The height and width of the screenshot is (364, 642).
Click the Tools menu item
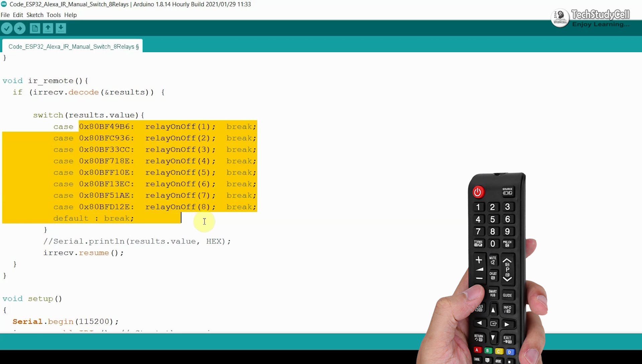[52, 14]
